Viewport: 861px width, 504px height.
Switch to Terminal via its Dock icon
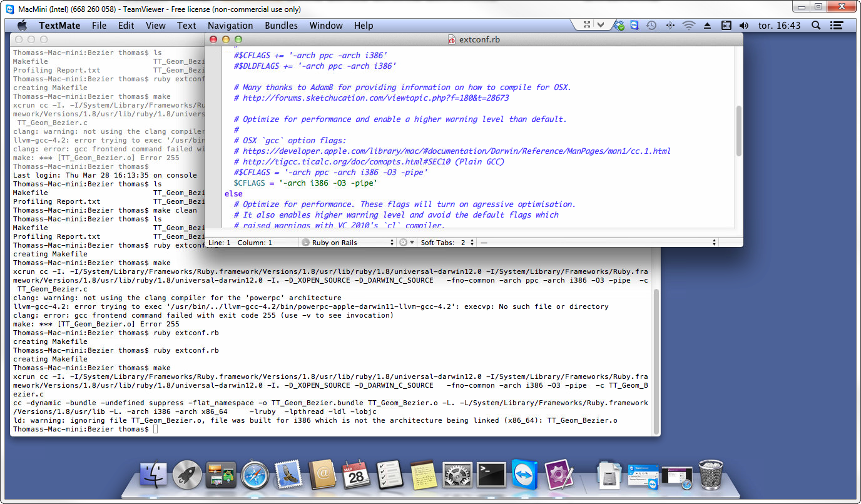click(491, 475)
